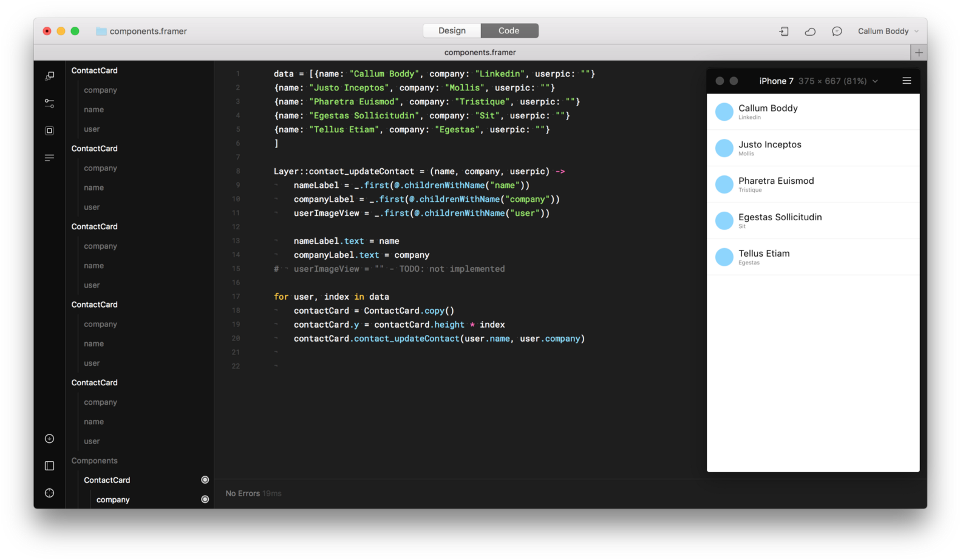This screenshot has width=960, height=560.
Task: Open the Callum Boddy account dropdown
Action: point(888,32)
